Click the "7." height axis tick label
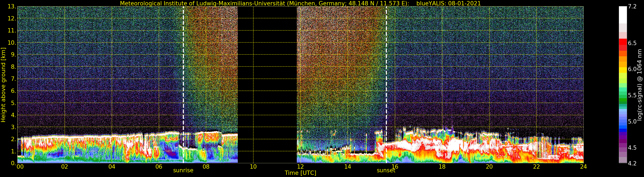Viewport: 644px width, 177px height. [14, 79]
